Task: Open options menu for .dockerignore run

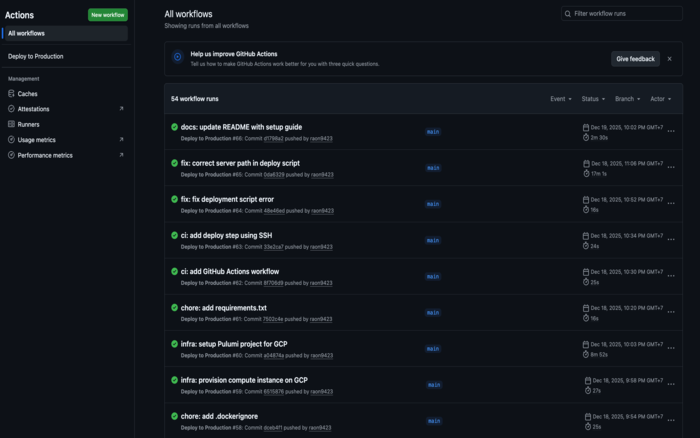Action: [x=671, y=421]
